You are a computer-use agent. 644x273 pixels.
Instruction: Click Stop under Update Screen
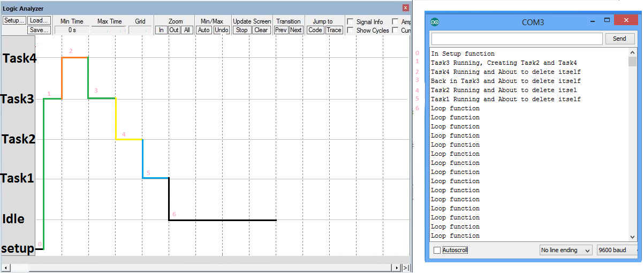(x=242, y=30)
